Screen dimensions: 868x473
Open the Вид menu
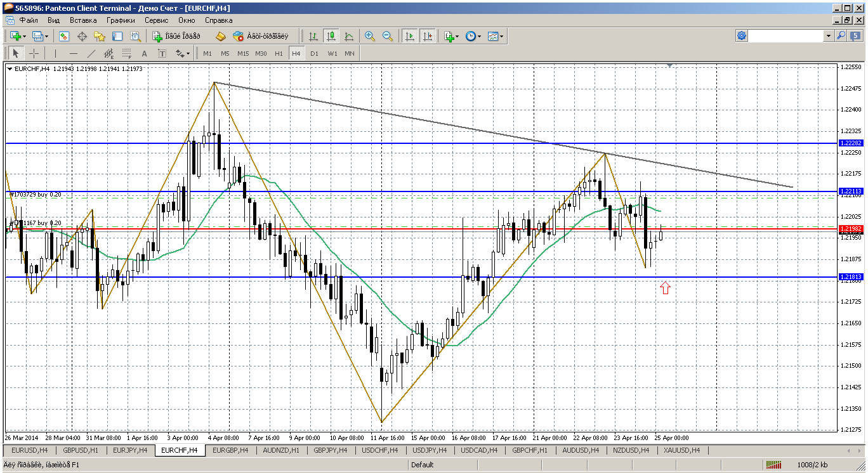(54, 20)
